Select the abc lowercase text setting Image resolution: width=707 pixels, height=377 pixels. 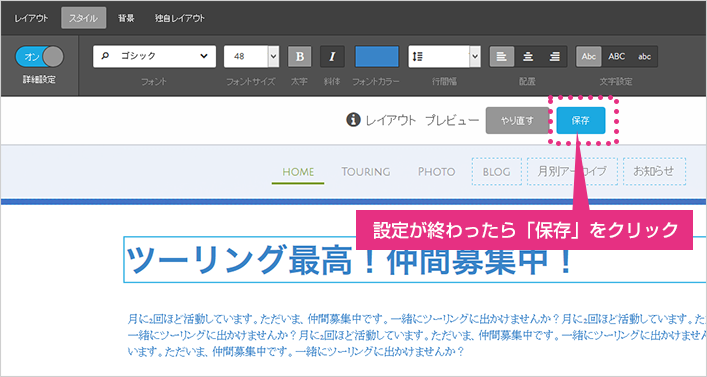[644, 56]
